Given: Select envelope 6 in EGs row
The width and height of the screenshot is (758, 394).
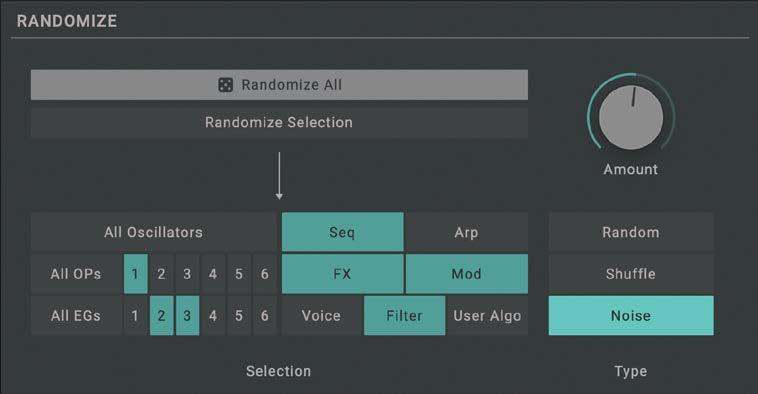Looking at the screenshot, I should tap(265, 316).
